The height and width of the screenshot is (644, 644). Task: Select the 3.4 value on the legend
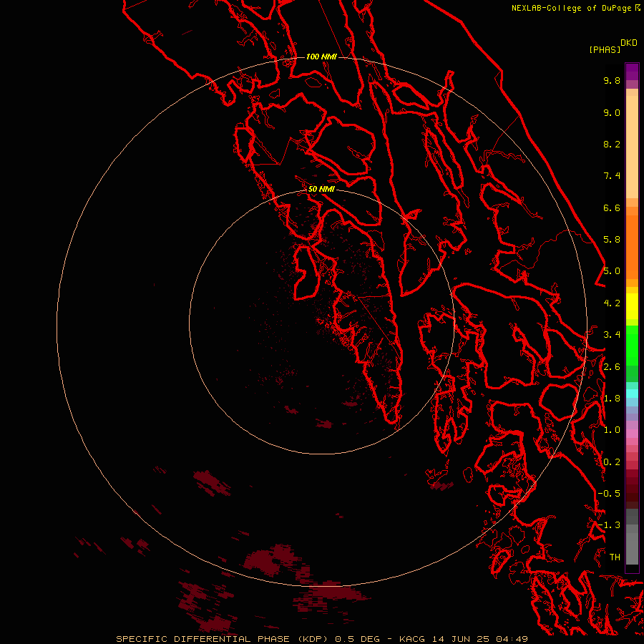pyautogui.click(x=612, y=335)
